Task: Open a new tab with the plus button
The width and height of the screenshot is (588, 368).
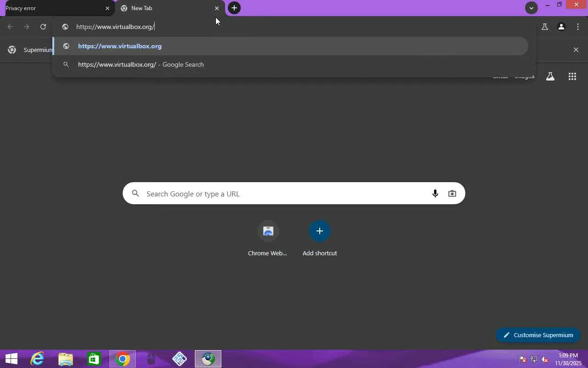Action: [x=234, y=8]
